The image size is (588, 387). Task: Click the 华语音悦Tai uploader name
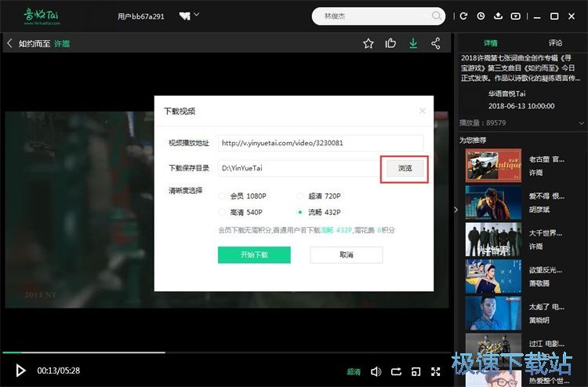tap(507, 93)
